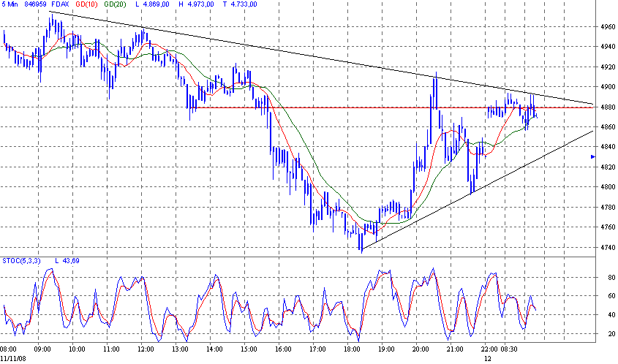Click the 21:00 time axis label
Screen dimensions: 618x364
(x=455, y=349)
